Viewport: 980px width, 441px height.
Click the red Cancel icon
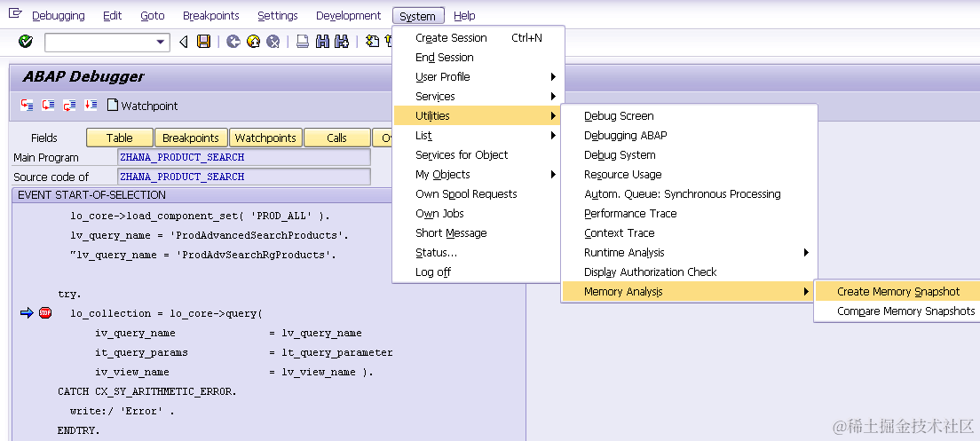click(273, 41)
